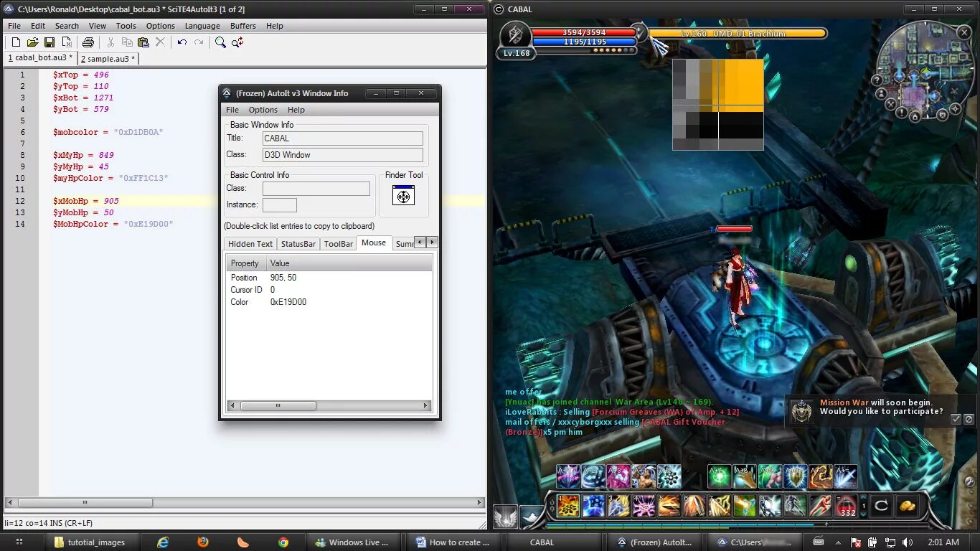Click the angel wings icon at CABAL bottom-left
Screen dimensions: 980x551
point(504,517)
